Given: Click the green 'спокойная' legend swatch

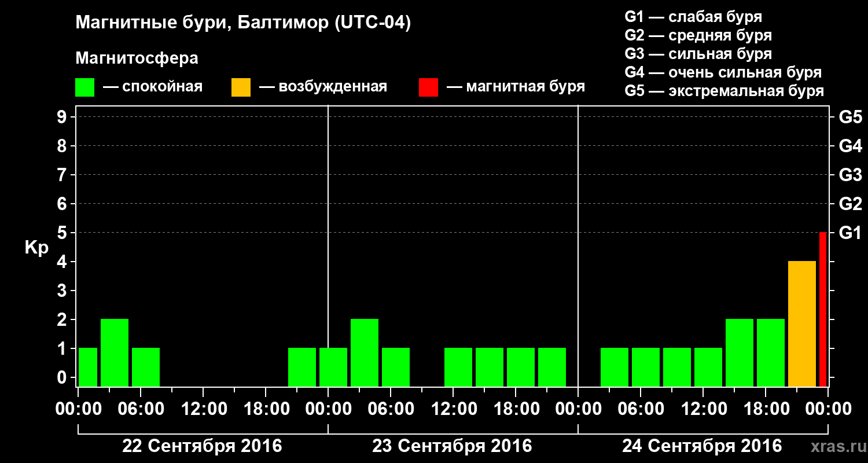Looking at the screenshot, I should 84,87.
